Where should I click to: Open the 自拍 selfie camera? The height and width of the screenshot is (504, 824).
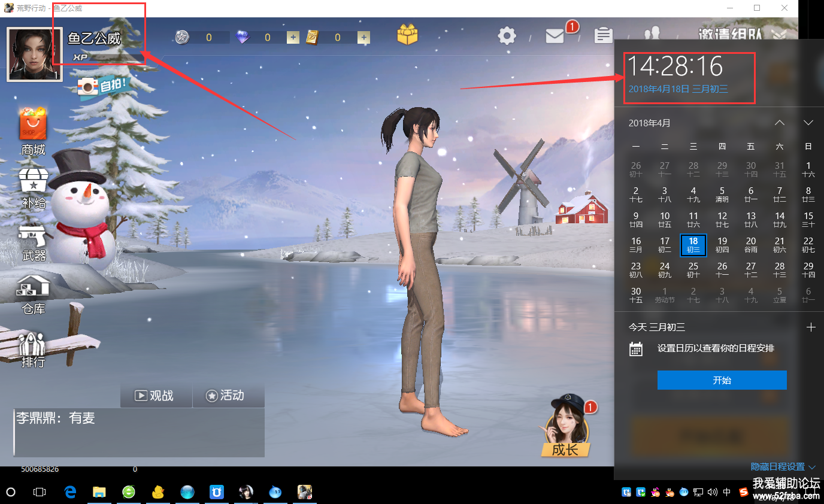(x=102, y=86)
